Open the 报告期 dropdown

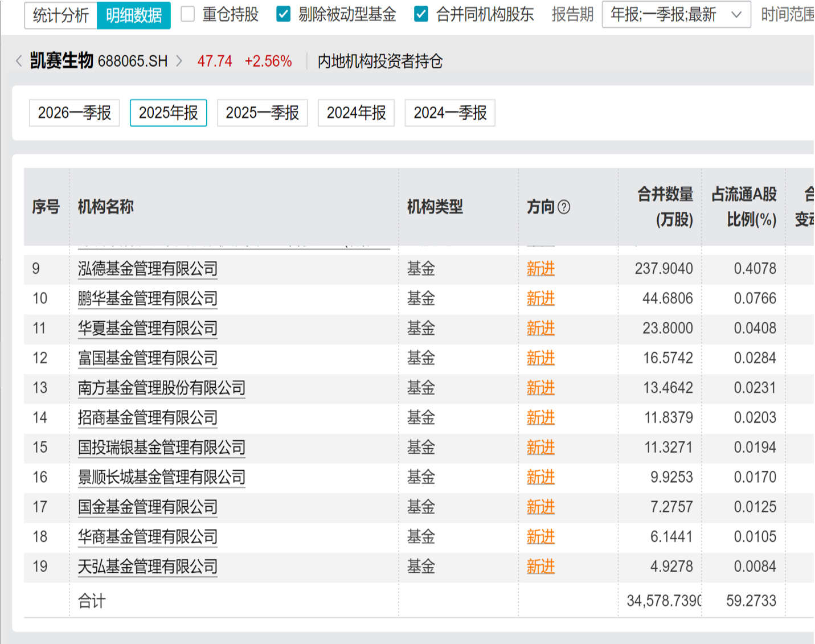click(x=676, y=14)
